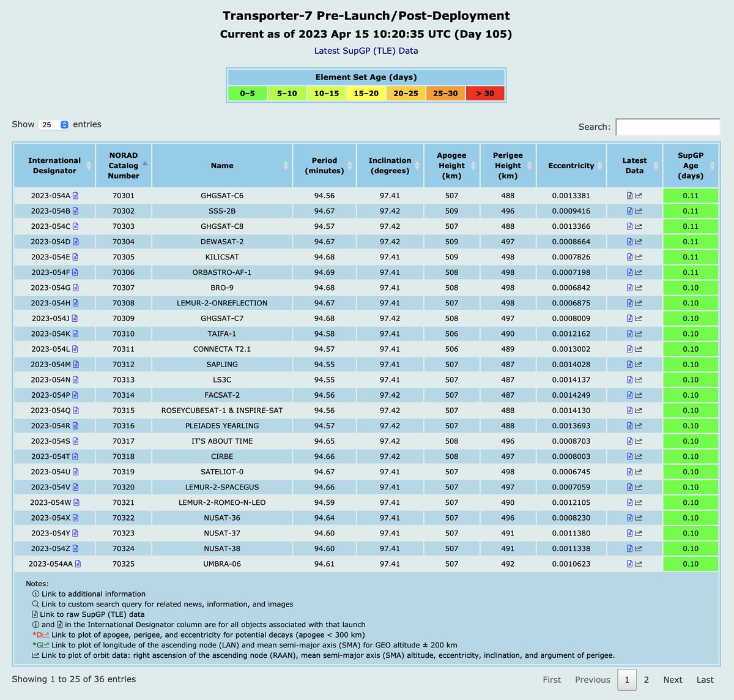Click the Next pagination button
Image resolution: width=734 pixels, height=700 pixels.
coord(673,680)
